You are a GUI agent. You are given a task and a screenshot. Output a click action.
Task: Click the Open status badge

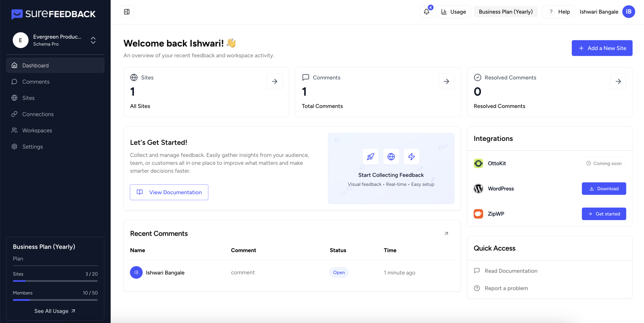pos(339,272)
